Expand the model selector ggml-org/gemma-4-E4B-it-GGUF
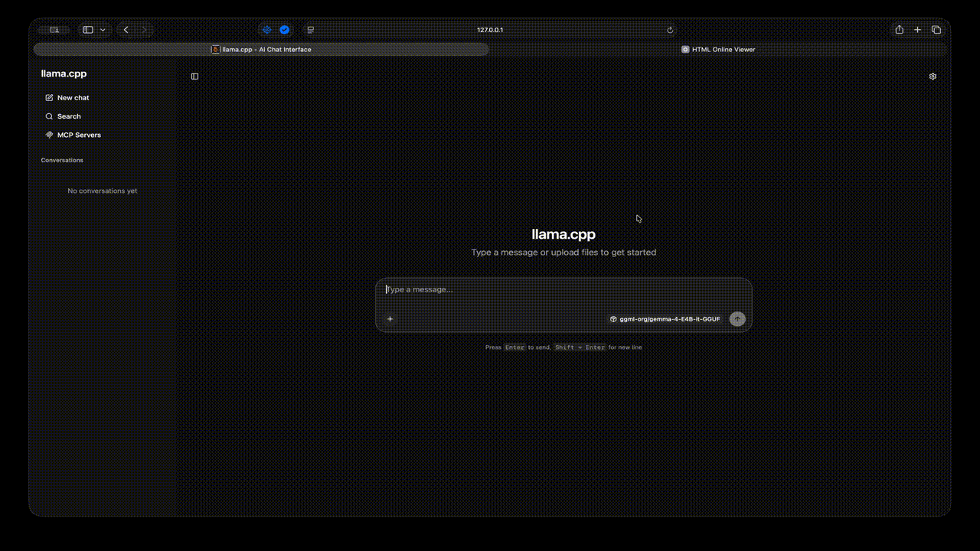This screenshot has height=551, width=980. click(665, 319)
